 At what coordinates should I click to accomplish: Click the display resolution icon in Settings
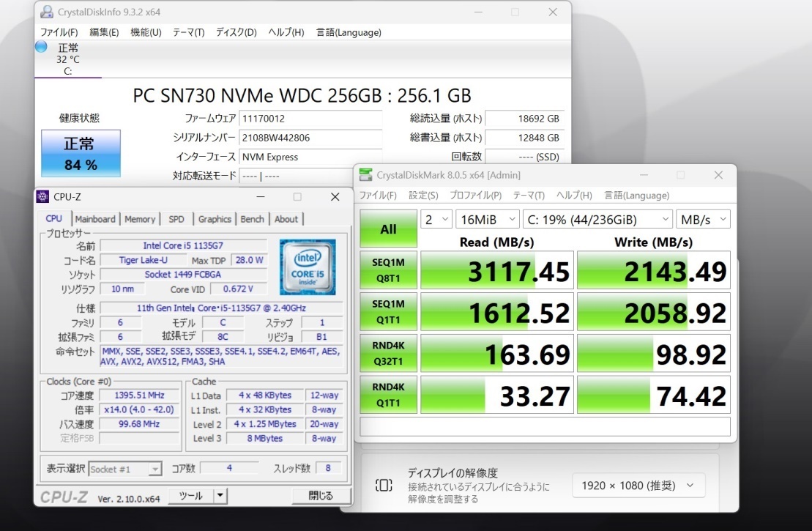[x=384, y=486]
